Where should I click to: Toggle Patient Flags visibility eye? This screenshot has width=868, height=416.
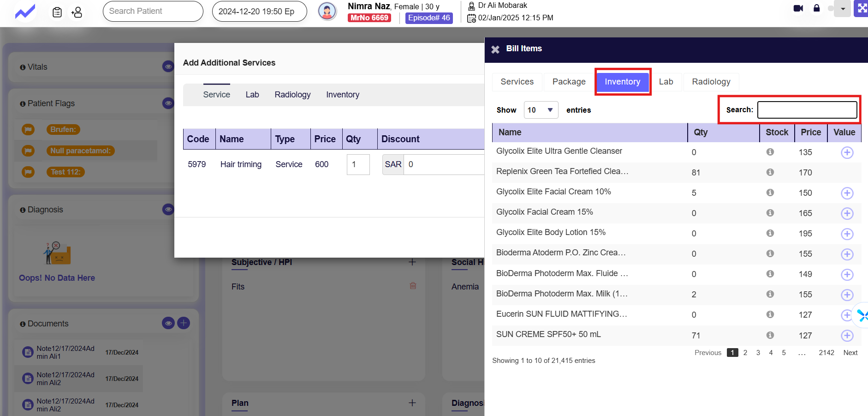click(x=168, y=103)
